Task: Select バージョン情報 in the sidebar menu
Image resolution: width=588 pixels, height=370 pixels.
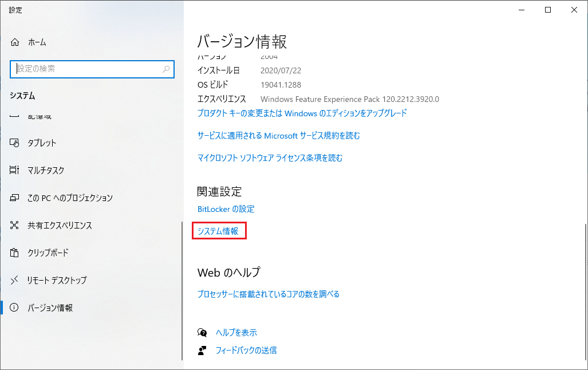Action: (x=50, y=308)
